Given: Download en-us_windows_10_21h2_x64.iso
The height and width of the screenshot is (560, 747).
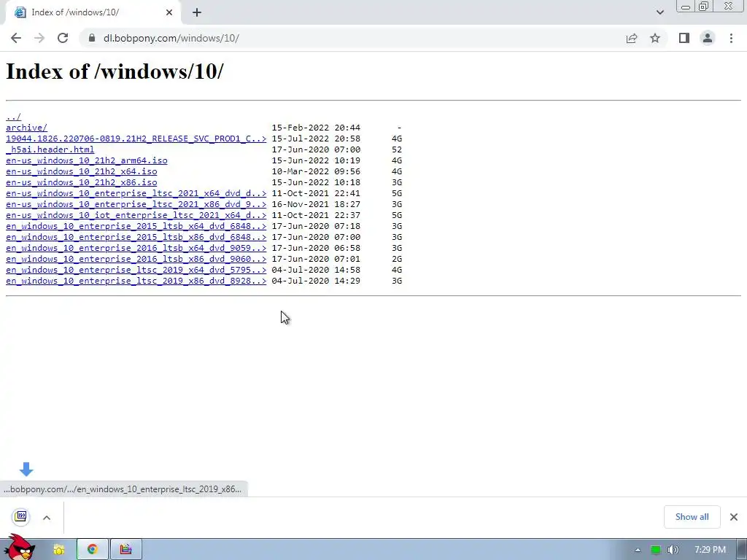Looking at the screenshot, I should 82,171.
